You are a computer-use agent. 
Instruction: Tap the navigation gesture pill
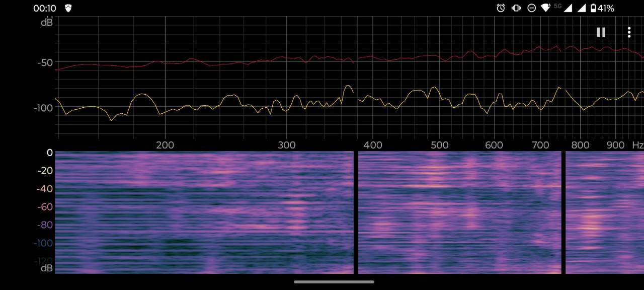click(334, 282)
